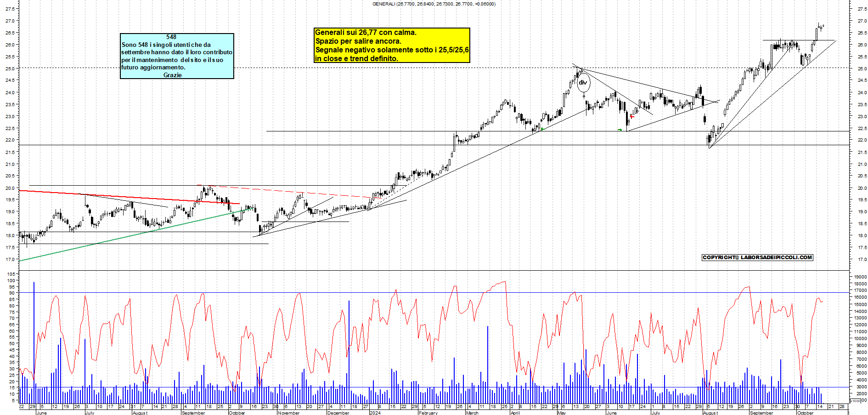Screen dimensions: 868x415
Task: Click the 'February' month label
Action: (428, 413)
